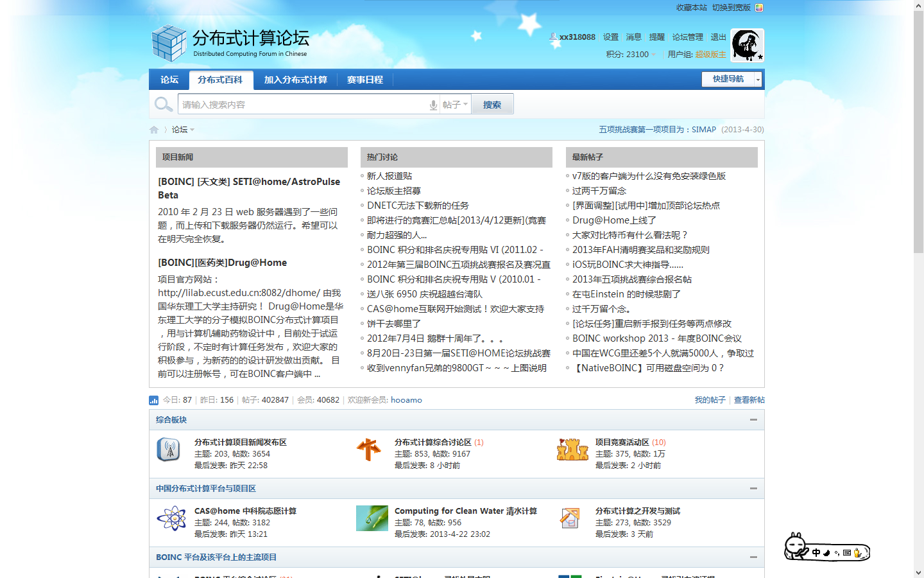The image size is (924, 578).
Task: Click 超级版主 user group link
Action: 711,55
